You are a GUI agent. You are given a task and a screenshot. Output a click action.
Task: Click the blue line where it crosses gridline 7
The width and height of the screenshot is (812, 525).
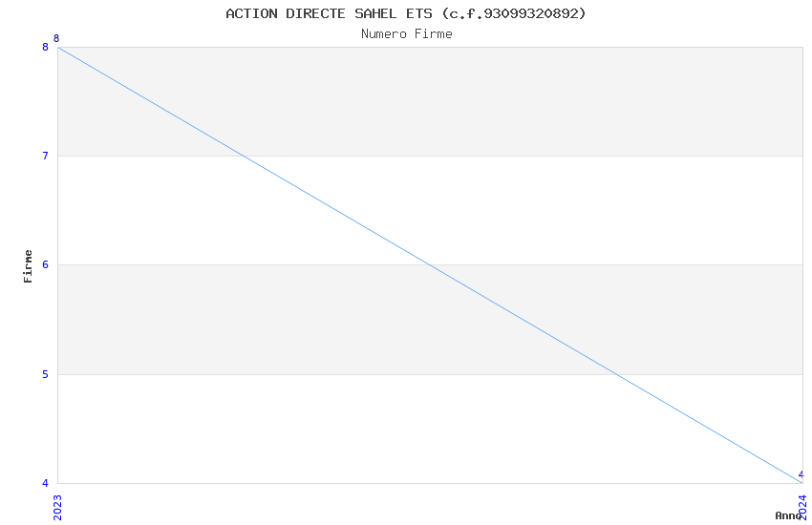coord(245,156)
